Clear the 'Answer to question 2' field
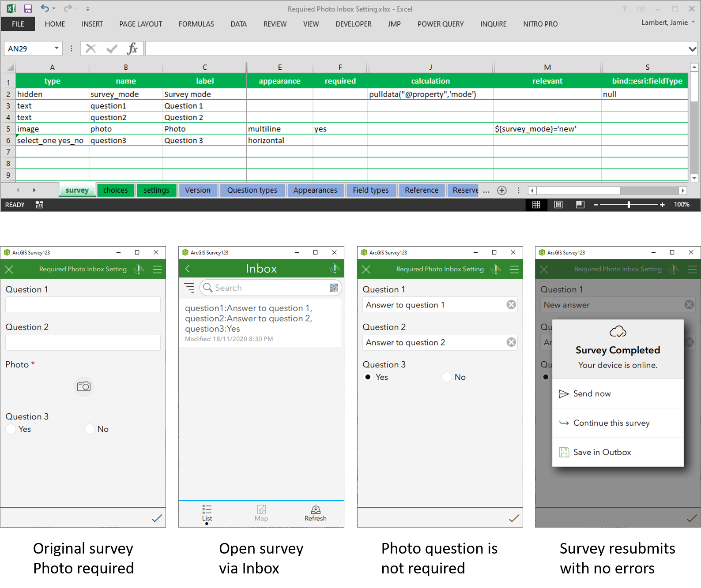This screenshot has width=701, height=588. click(511, 342)
